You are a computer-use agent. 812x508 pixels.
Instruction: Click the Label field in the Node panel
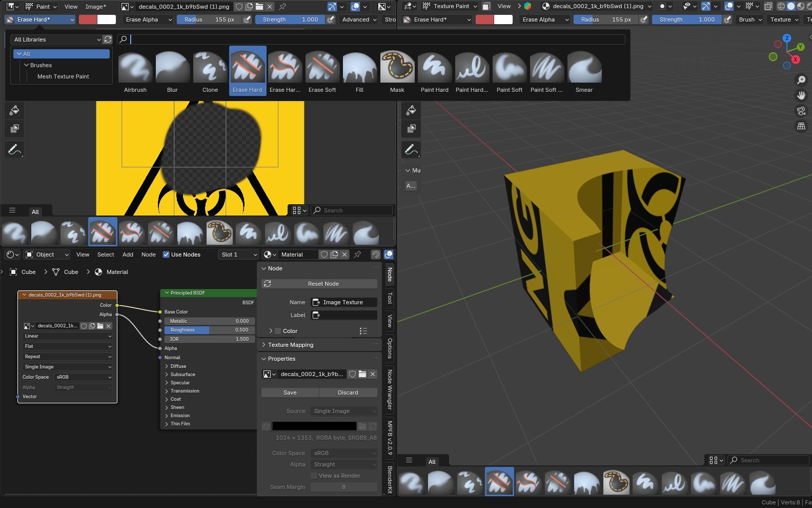(x=344, y=315)
